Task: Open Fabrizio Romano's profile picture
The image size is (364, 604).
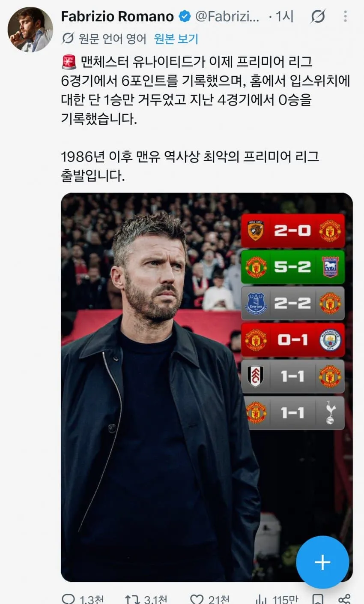Action: [x=30, y=29]
